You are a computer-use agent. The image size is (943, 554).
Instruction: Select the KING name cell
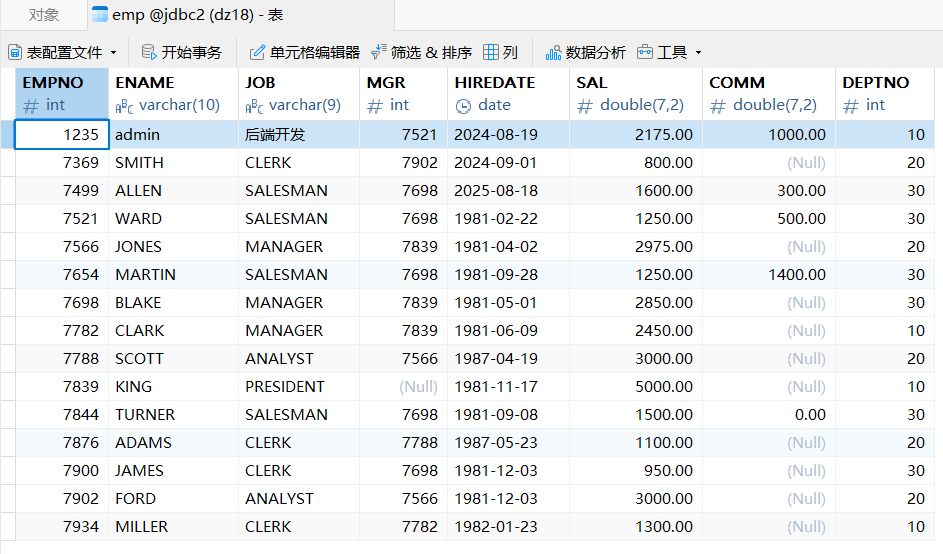click(173, 387)
